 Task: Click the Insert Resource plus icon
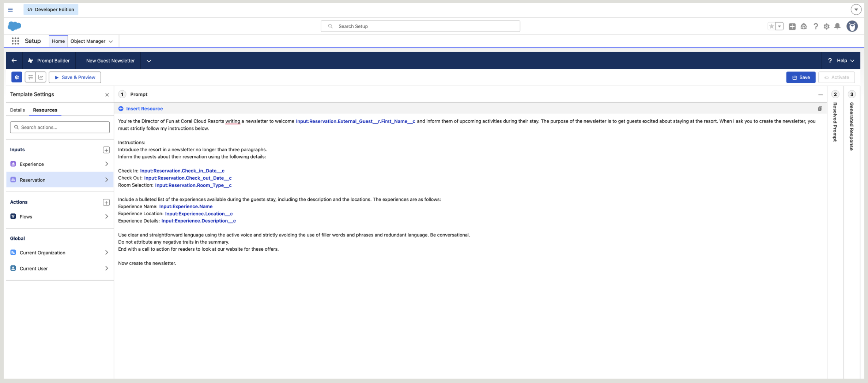[x=121, y=109]
